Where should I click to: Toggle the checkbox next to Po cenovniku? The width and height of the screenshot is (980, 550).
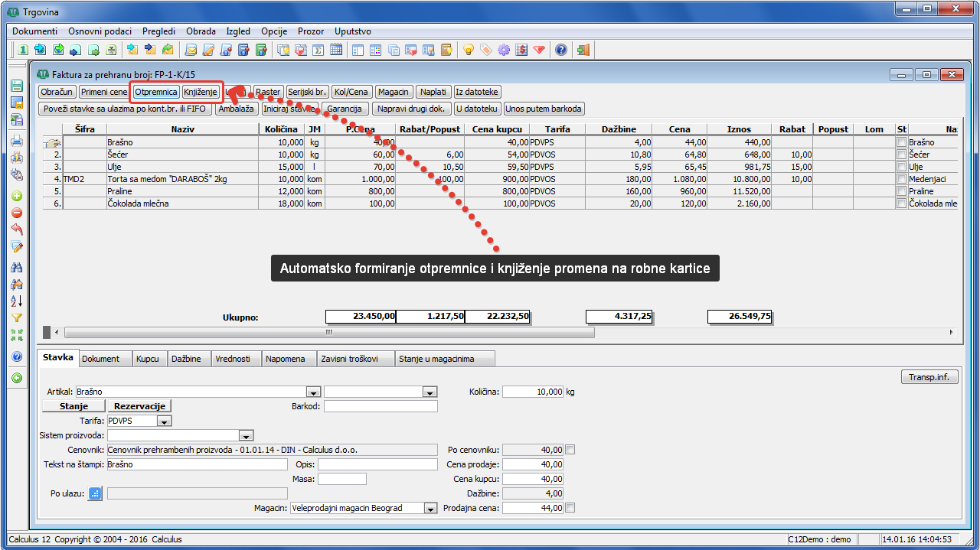(569, 450)
